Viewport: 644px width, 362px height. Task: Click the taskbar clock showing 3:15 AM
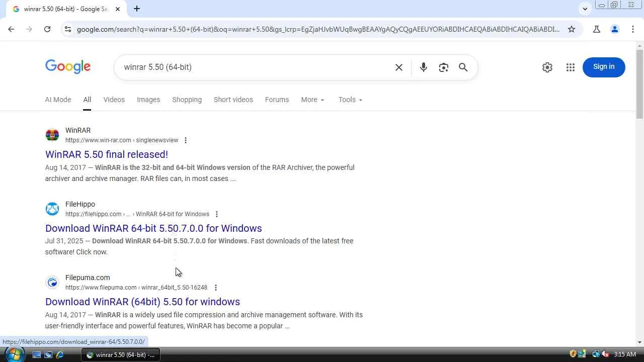tap(625, 354)
